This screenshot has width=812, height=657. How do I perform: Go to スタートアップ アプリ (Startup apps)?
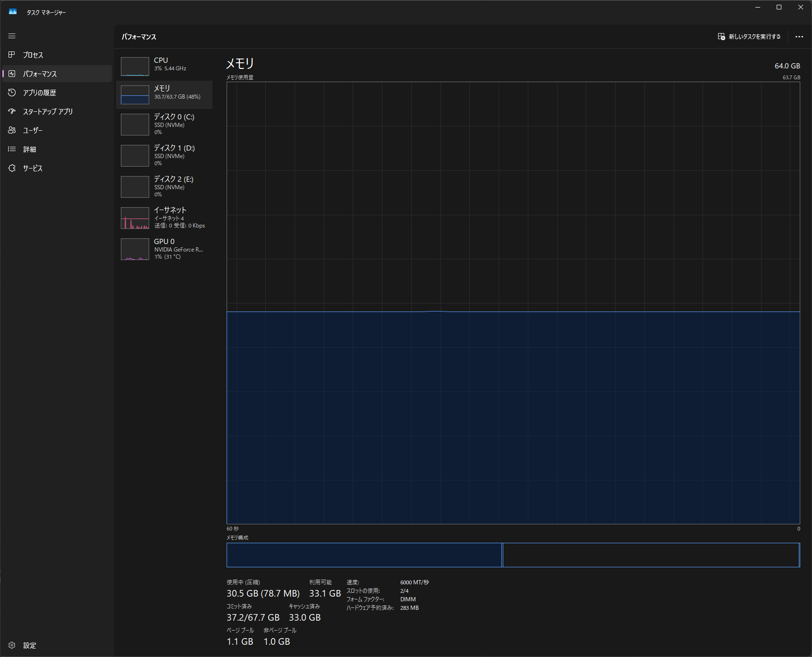click(x=48, y=111)
